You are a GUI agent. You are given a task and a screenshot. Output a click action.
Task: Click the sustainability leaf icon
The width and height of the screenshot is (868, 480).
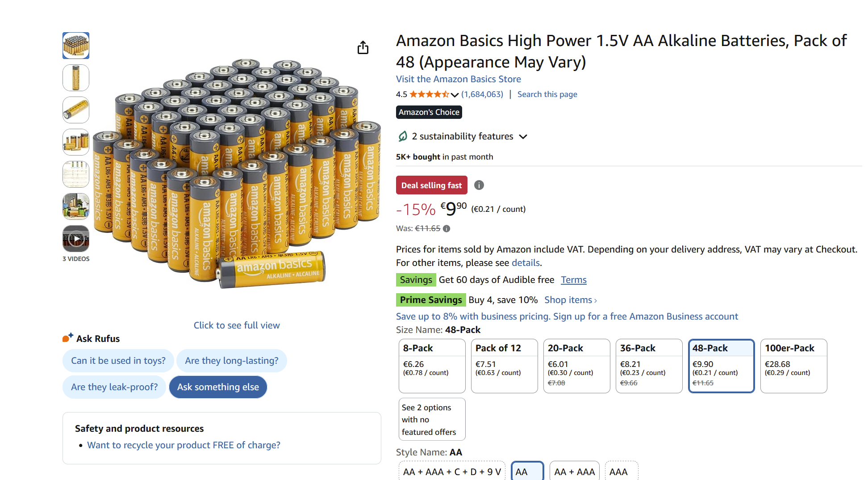pyautogui.click(x=403, y=136)
